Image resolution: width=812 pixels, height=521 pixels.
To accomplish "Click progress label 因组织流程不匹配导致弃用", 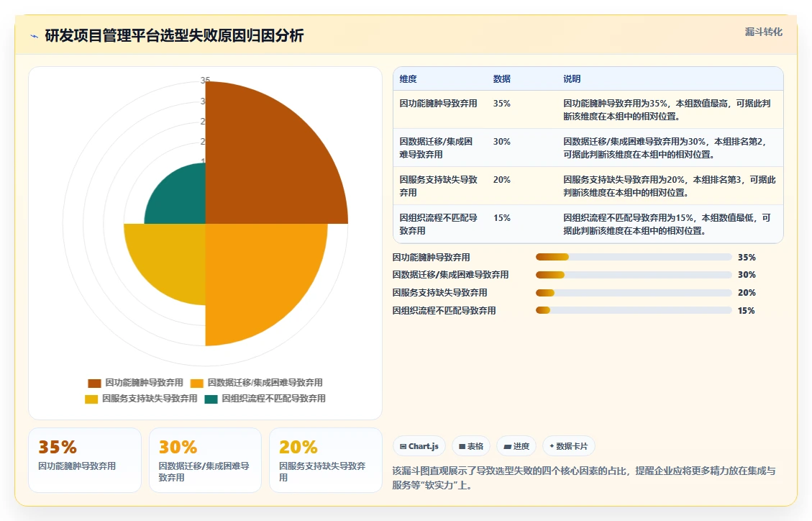I will [444, 311].
